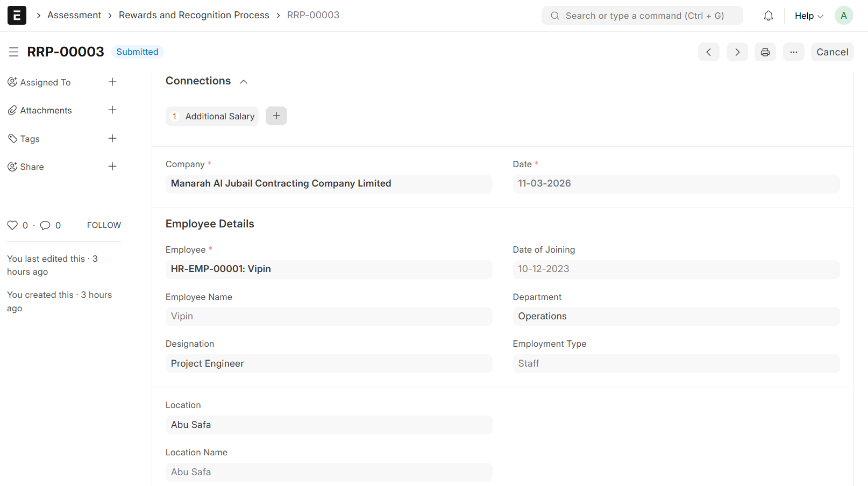Go to the next document
This screenshot has width=868, height=486.
pyautogui.click(x=737, y=52)
